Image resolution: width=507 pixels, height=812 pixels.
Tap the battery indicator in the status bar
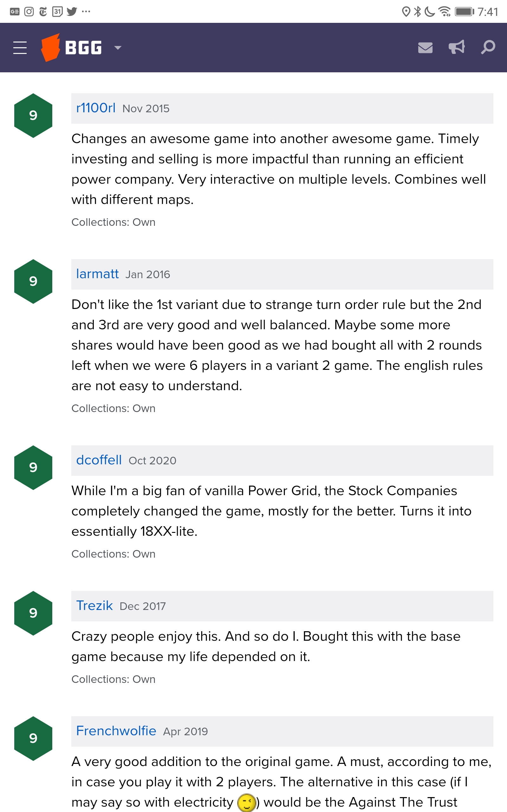pos(465,12)
